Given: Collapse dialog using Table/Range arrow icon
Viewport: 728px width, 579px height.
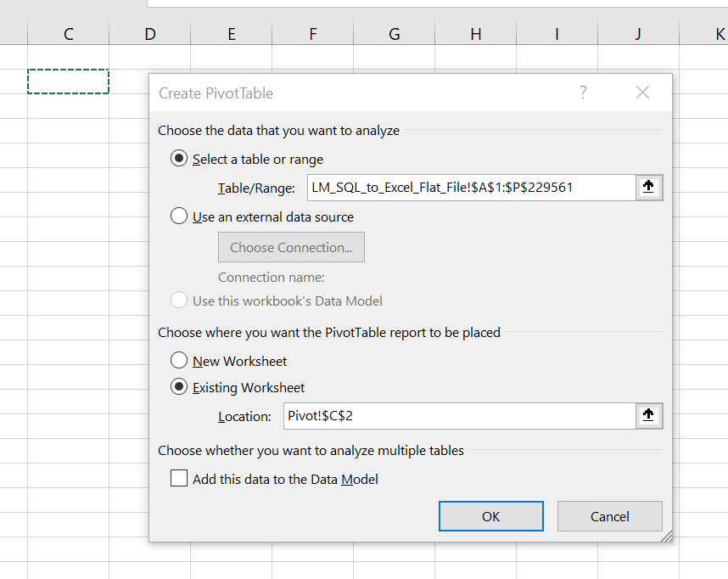Looking at the screenshot, I should point(648,188).
